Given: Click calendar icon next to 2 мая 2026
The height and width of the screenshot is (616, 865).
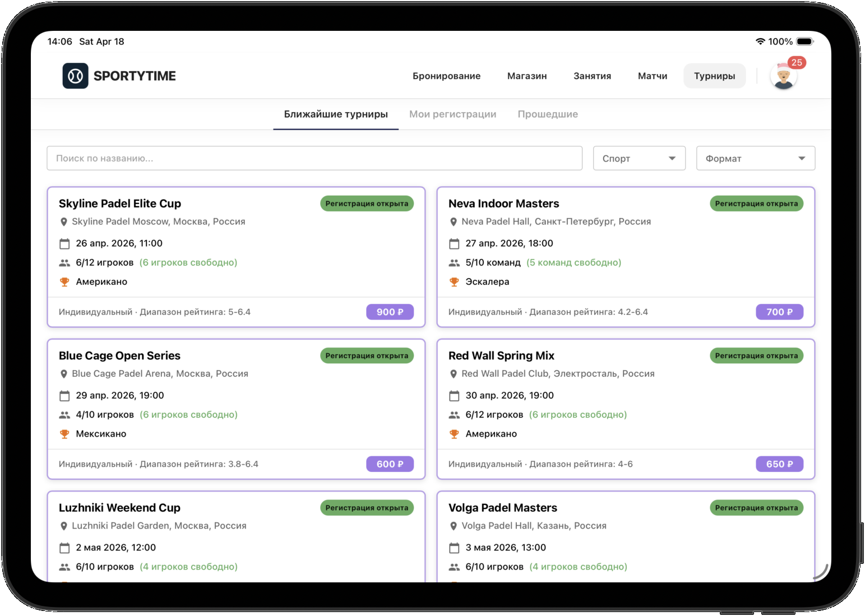Looking at the screenshot, I should 64,548.
